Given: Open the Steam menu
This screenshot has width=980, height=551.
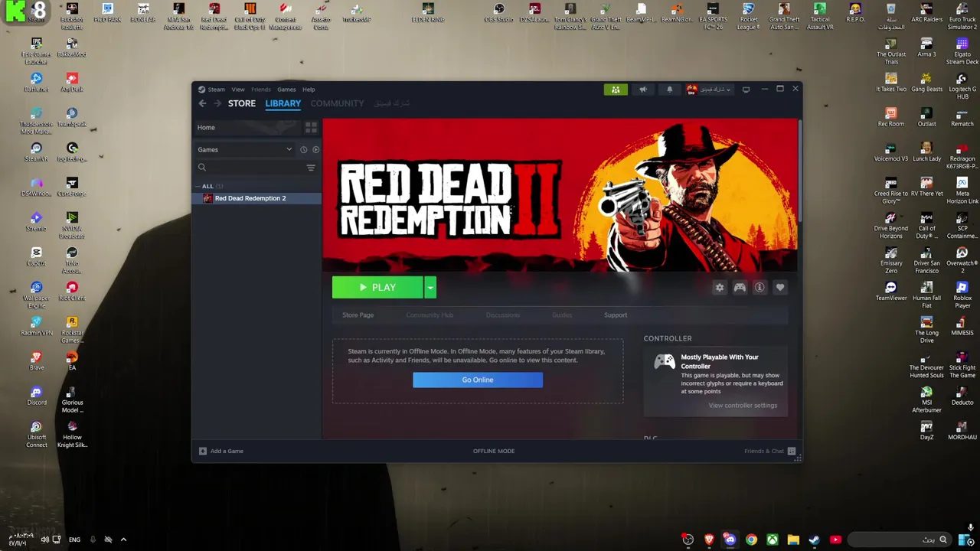Looking at the screenshot, I should coord(216,90).
